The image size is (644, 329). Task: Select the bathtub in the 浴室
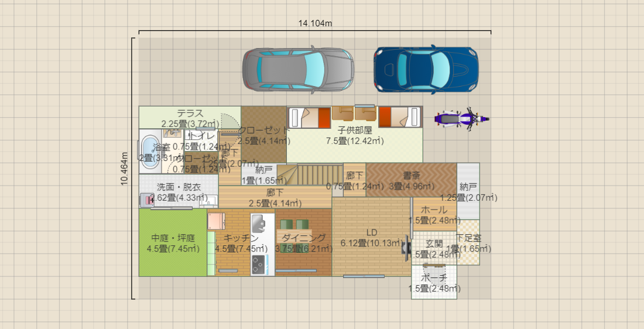(x=146, y=151)
